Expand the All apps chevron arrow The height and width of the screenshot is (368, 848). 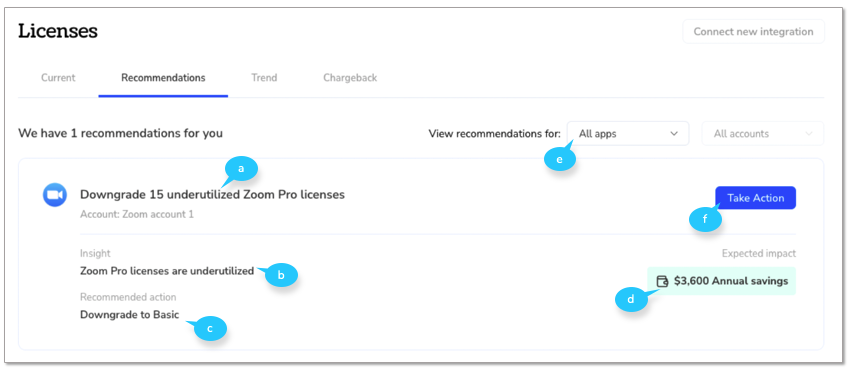(x=674, y=134)
